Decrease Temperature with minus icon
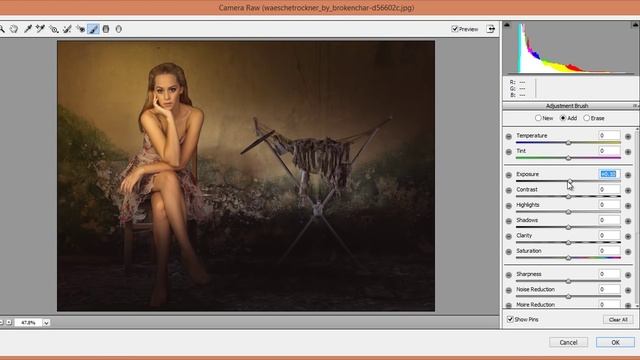 (x=509, y=136)
